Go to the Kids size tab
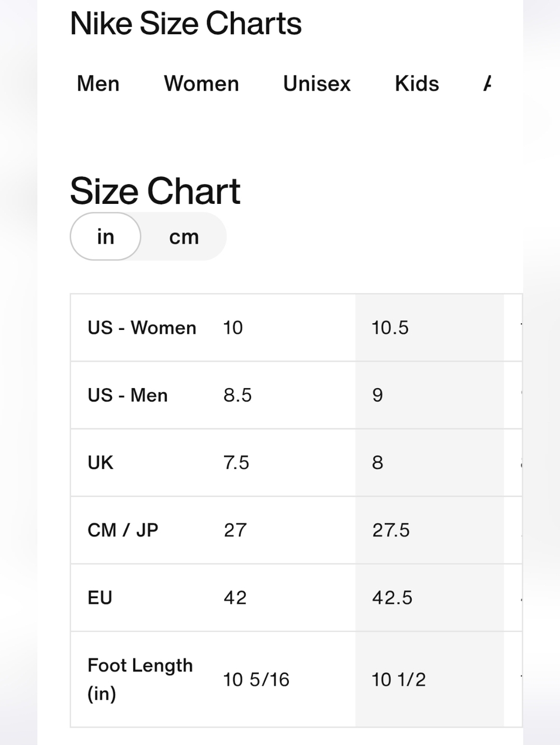The image size is (560, 745). [x=417, y=84]
